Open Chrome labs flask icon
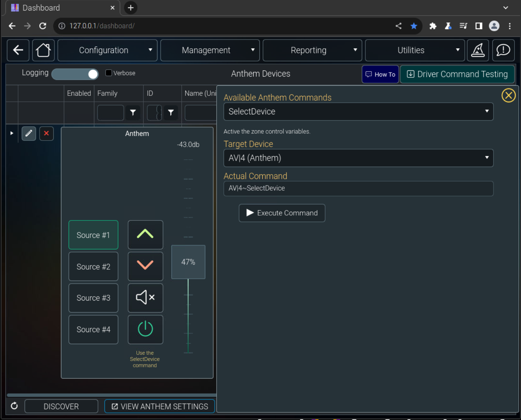This screenshot has height=420, width=521. (448, 26)
